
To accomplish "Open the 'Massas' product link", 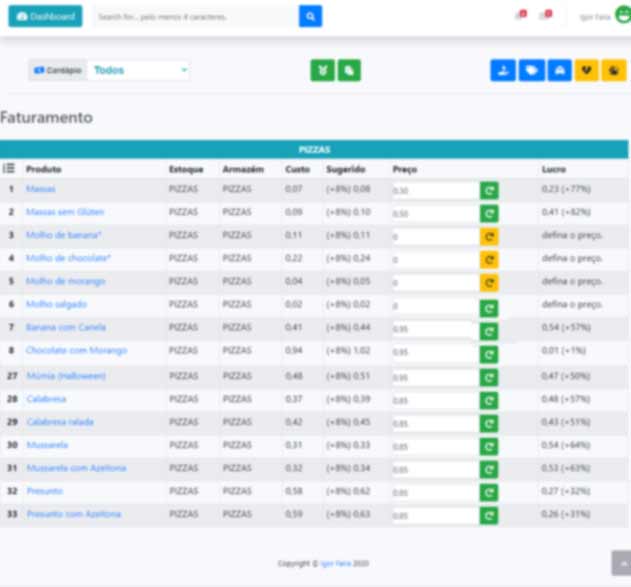I will (41, 189).
